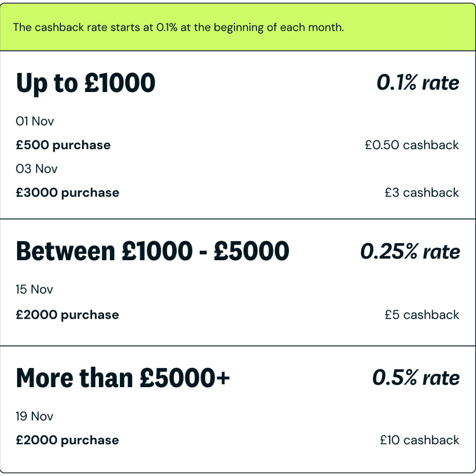Select the £0.50 cashback amount

click(x=411, y=145)
